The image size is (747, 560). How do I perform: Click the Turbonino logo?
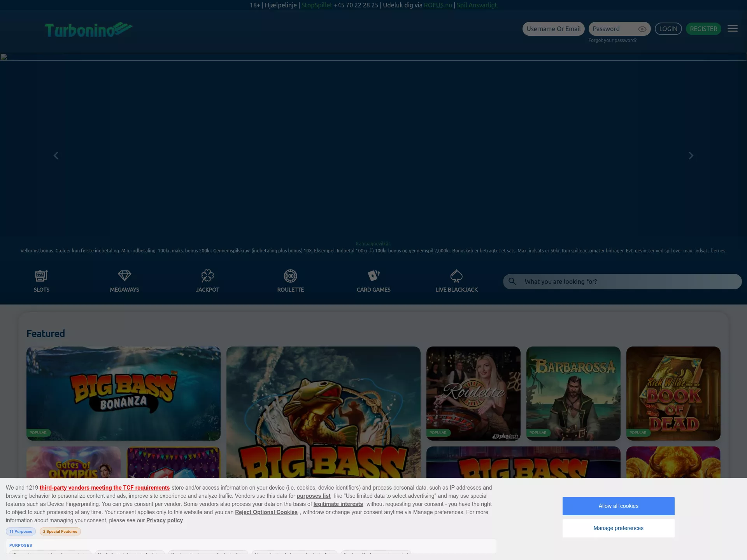pyautogui.click(x=89, y=30)
